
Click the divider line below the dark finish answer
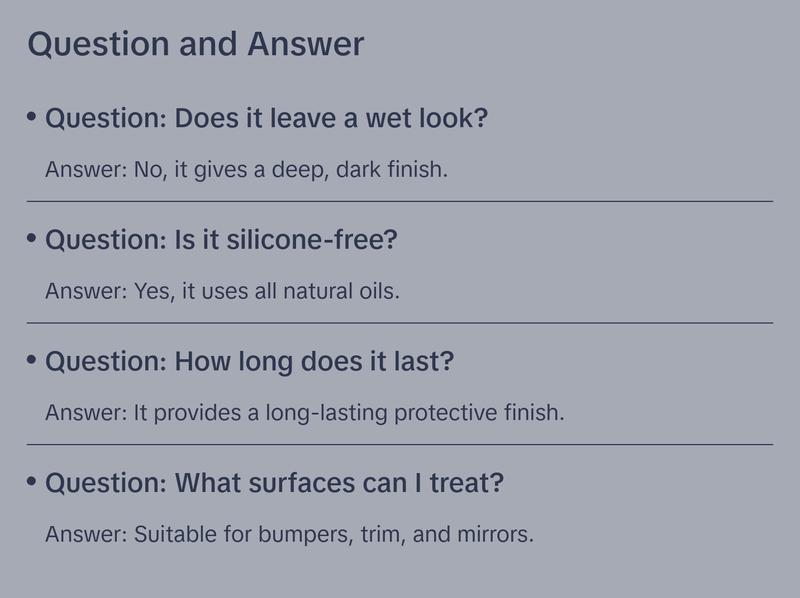(x=400, y=201)
